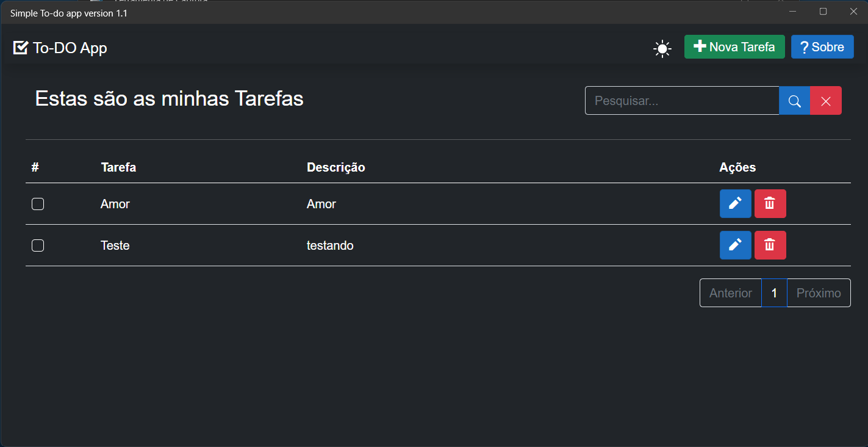Click the Tarefa column header
Viewport: 868px width, 447px height.
pyautogui.click(x=118, y=167)
